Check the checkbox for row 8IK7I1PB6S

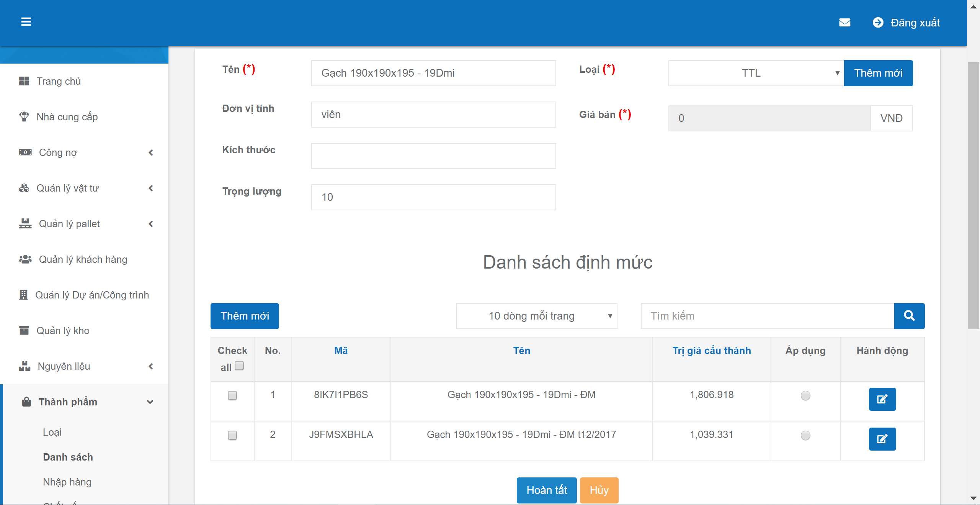[232, 395]
